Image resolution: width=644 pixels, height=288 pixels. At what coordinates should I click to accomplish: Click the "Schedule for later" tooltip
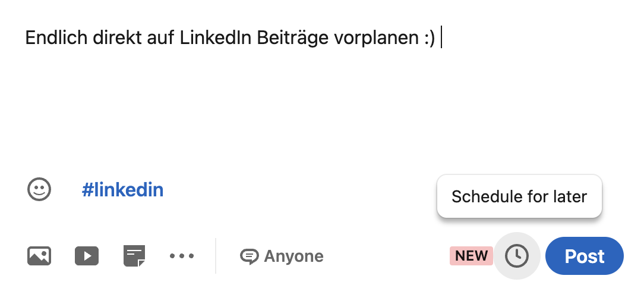pos(519,196)
